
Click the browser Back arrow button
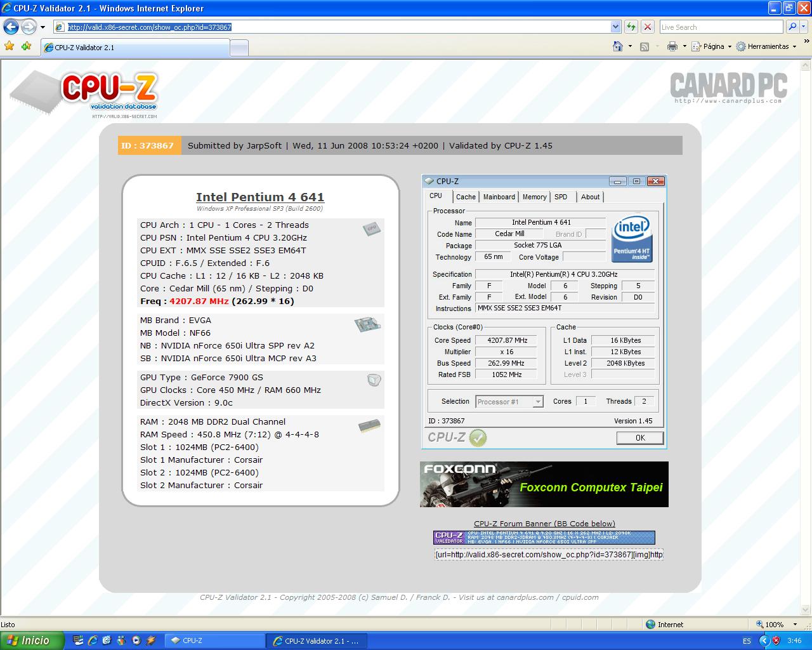pyautogui.click(x=11, y=27)
